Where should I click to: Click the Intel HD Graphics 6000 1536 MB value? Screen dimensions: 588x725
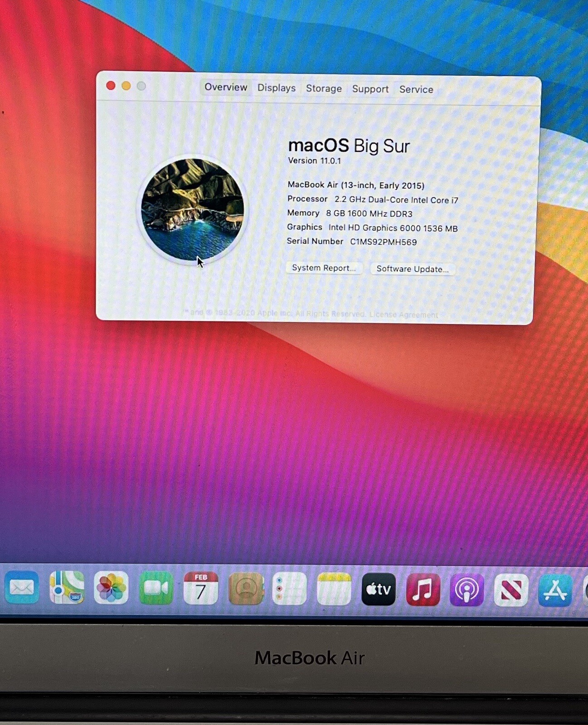(393, 228)
